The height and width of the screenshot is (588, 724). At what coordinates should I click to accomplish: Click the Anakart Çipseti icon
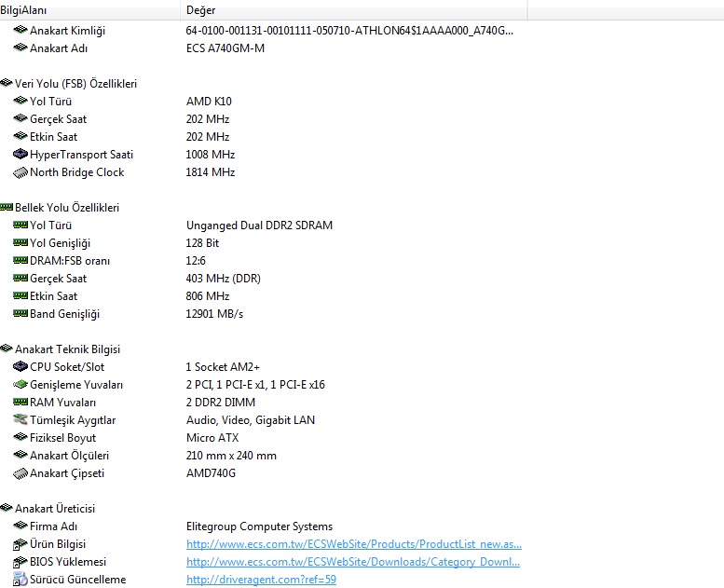pyautogui.click(x=20, y=473)
